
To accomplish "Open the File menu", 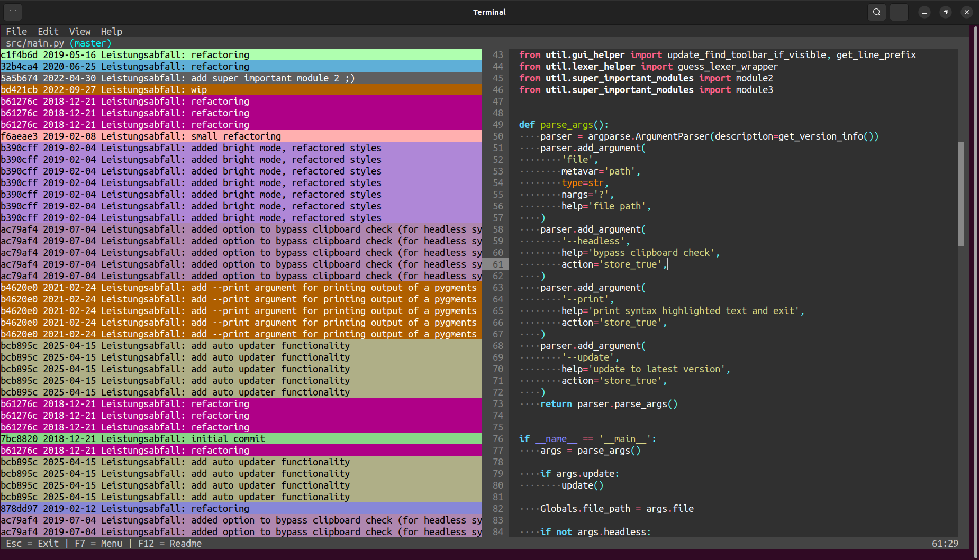I will tap(16, 32).
